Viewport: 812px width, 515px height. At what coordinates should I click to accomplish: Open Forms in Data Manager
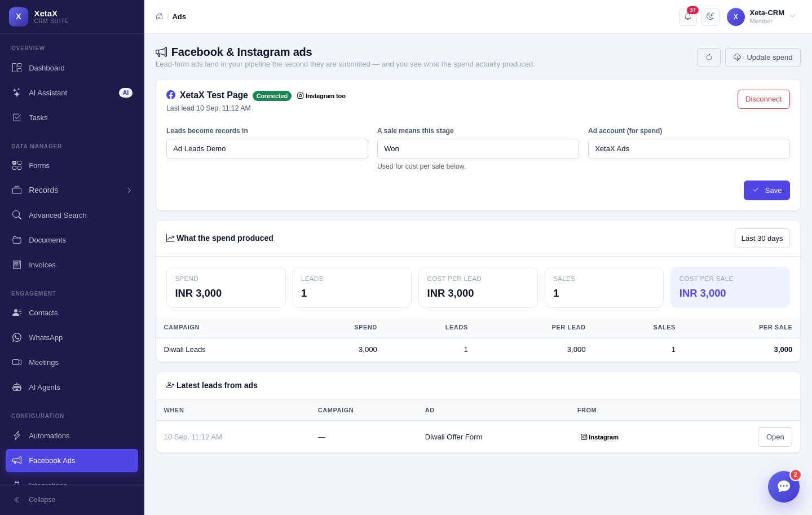(x=72, y=165)
